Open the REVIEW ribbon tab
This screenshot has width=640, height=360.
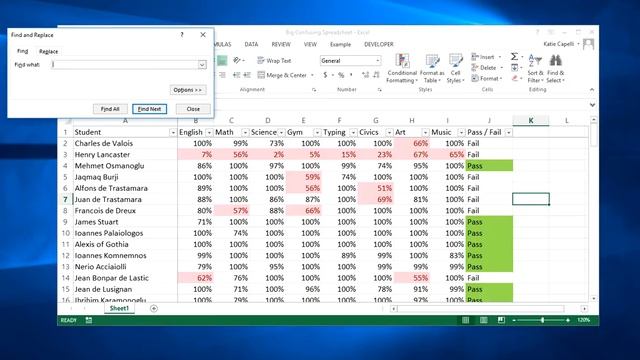point(281,44)
